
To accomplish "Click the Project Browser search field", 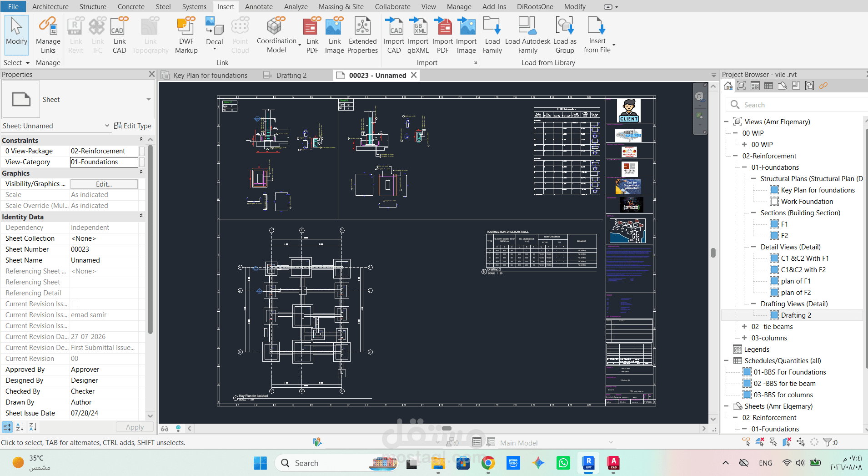I will 796,105.
